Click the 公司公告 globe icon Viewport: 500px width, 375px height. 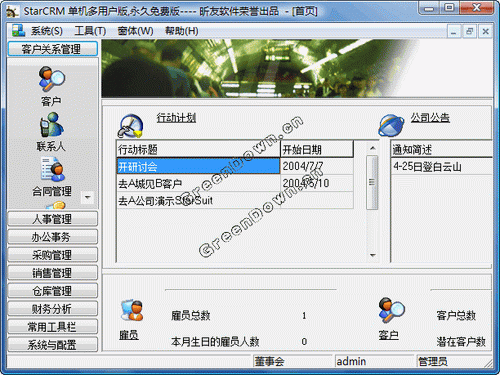391,125
